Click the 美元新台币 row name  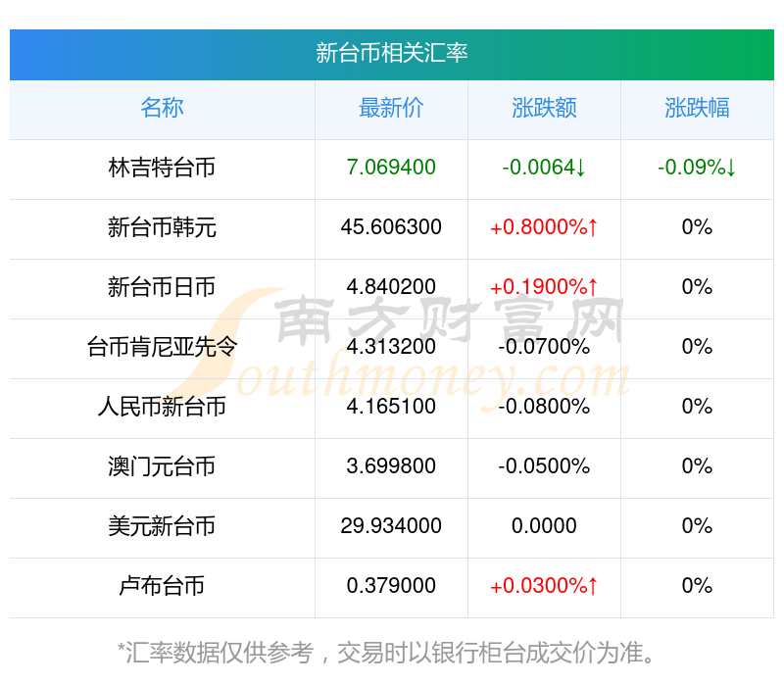[x=162, y=526]
